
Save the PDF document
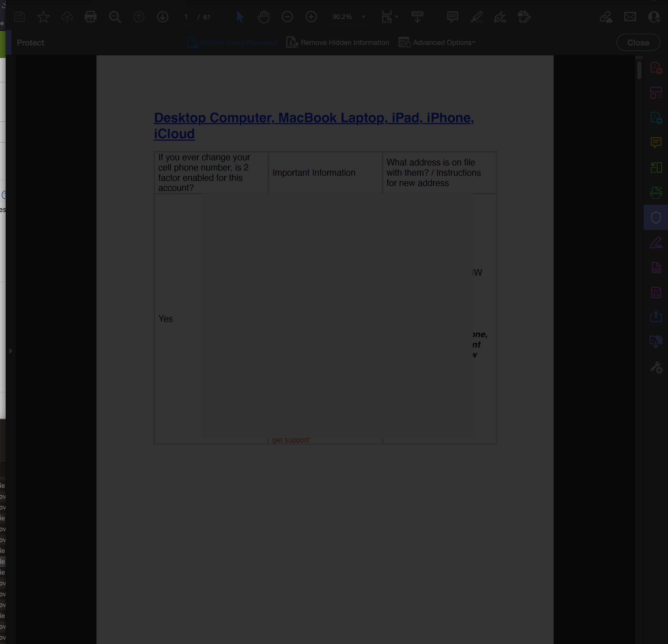click(20, 17)
